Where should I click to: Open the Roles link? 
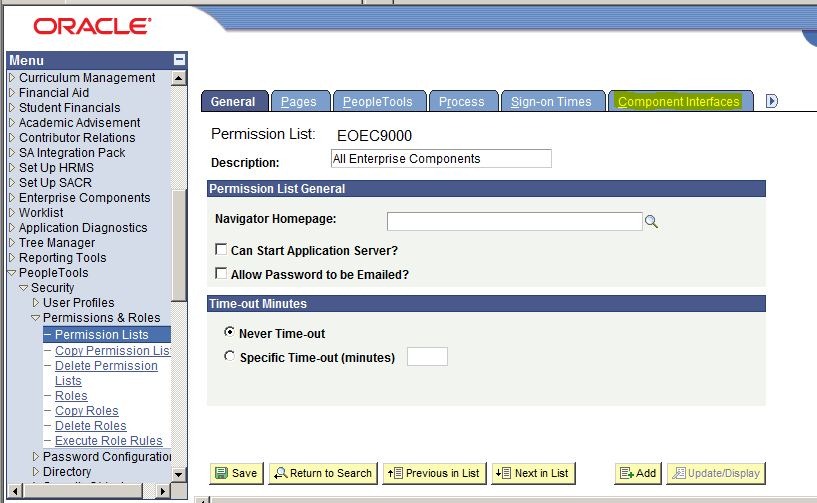[x=71, y=396]
